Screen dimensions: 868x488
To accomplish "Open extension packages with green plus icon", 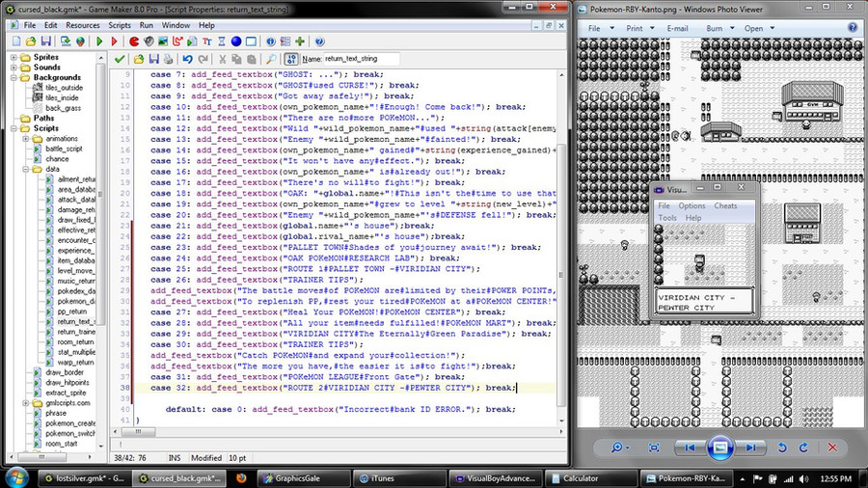I will point(300,41).
